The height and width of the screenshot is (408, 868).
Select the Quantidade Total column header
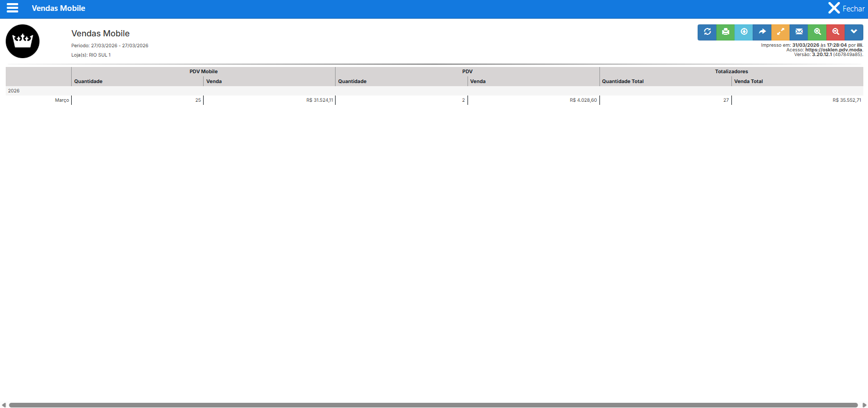point(622,81)
